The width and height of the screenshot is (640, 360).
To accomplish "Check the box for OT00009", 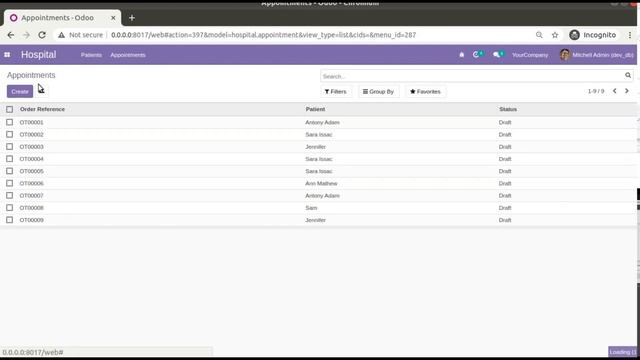I will point(9,220).
